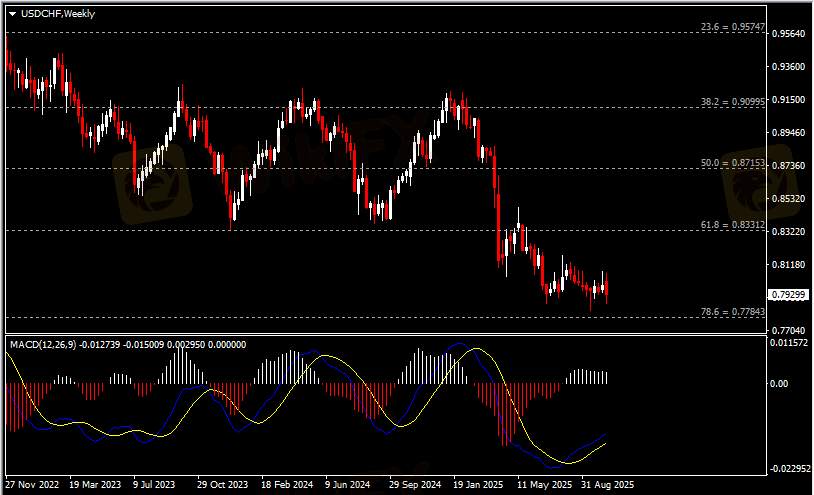Click the 0.81180 price axis value
814x495 pixels.
(x=789, y=265)
